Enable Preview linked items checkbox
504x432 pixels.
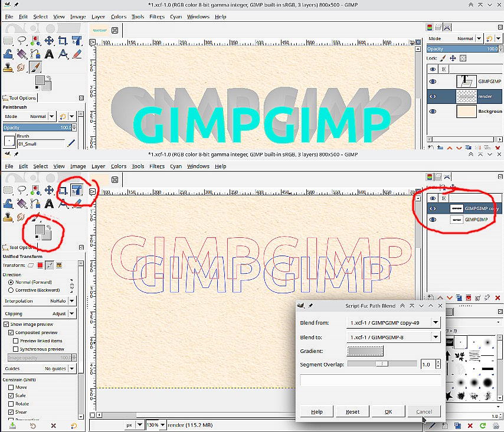(x=15, y=341)
